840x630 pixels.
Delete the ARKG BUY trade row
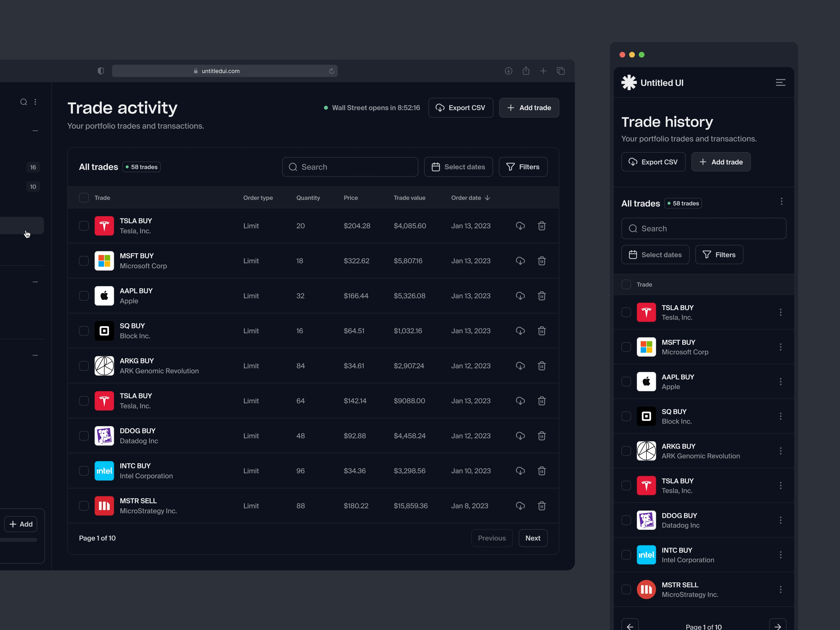[x=542, y=366]
